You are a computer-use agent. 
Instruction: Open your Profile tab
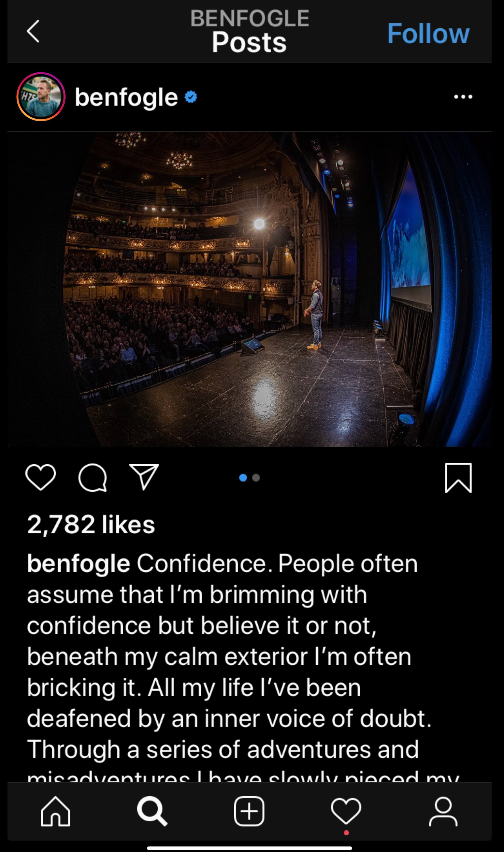tap(443, 812)
